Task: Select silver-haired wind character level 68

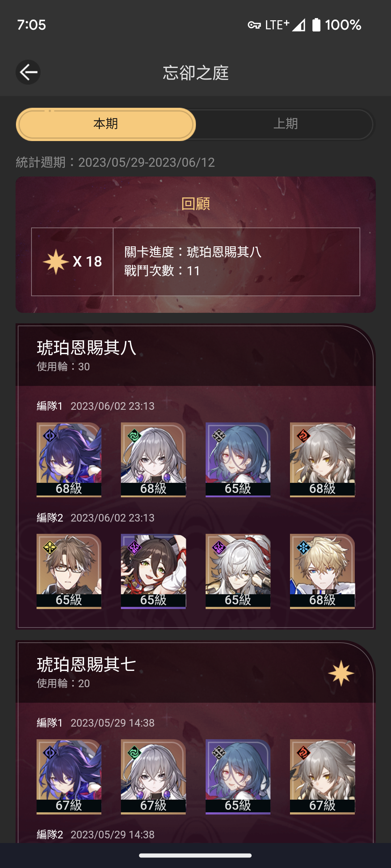Action: click(153, 460)
